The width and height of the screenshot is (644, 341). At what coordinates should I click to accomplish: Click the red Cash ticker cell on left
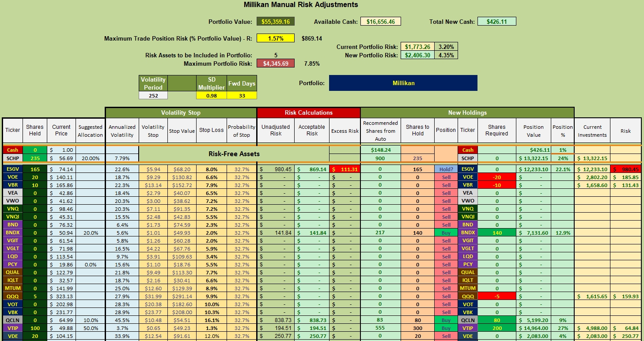click(x=12, y=150)
